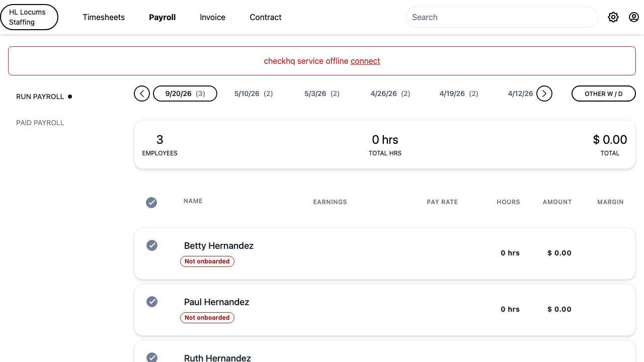Click the connect link in the alert
Viewport: 644px width, 362px height.
click(x=365, y=61)
